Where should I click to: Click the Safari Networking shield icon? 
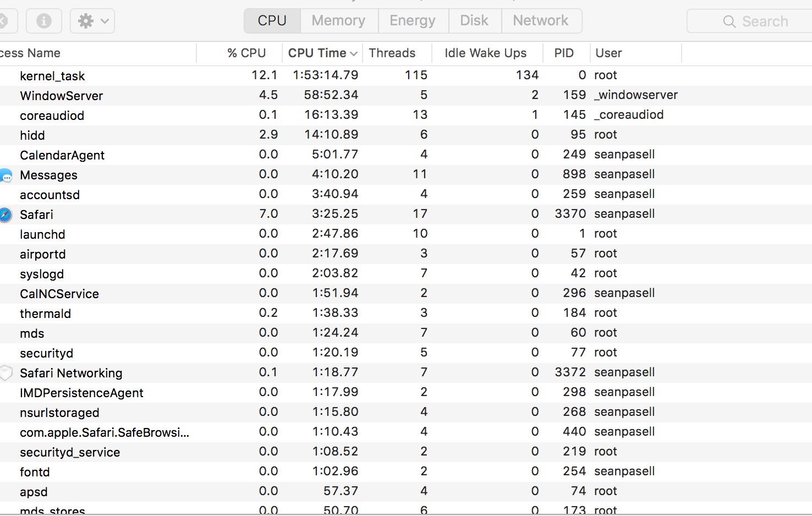tap(6, 373)
